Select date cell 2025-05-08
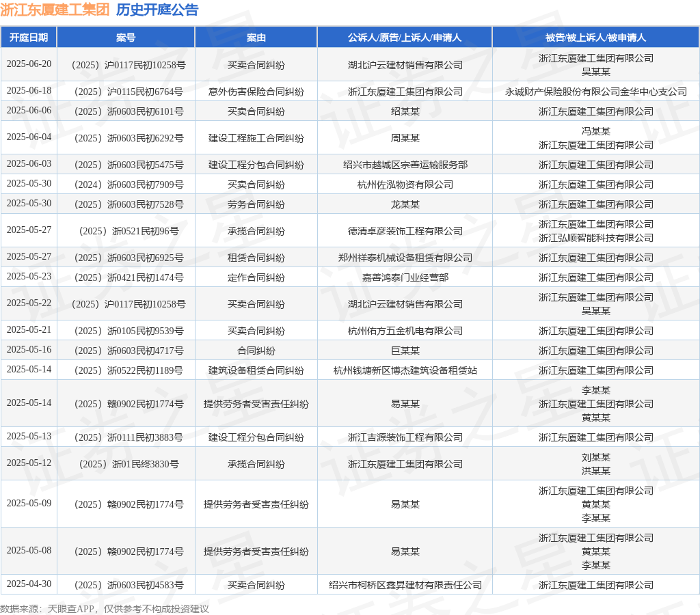The height and width of the screenshot is (615, 700). (29, 550)
